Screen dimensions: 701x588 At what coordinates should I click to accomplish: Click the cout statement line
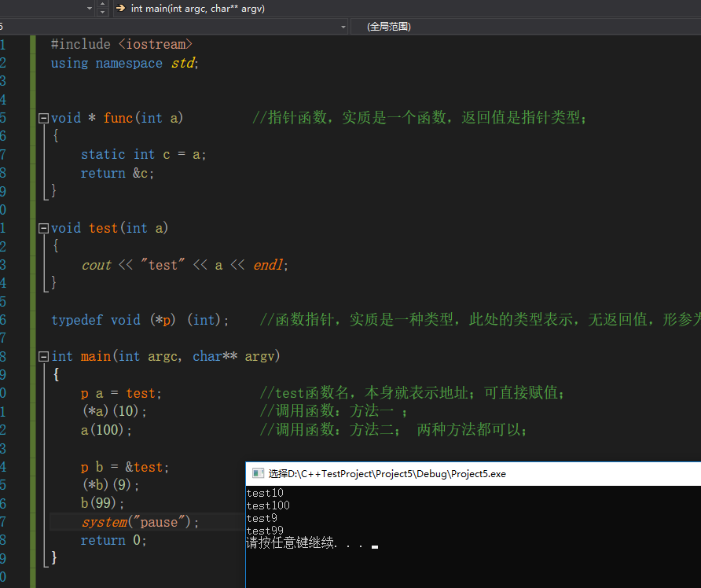click(x=185, y=265)
